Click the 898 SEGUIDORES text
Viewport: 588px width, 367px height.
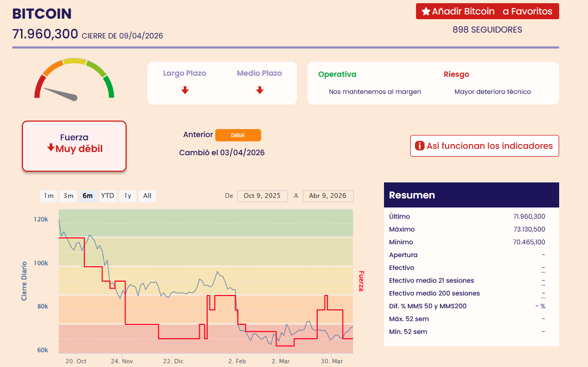click(x=487, y=29)
